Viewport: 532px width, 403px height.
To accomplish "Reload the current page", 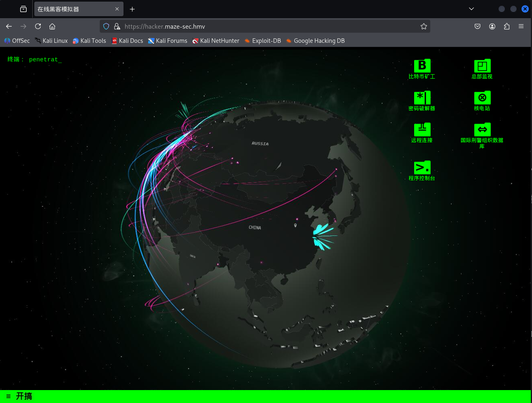I will tap(38, 26).
